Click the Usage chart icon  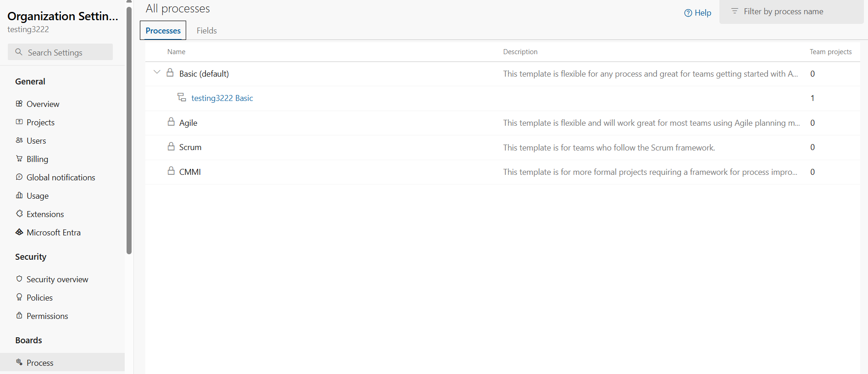point(19,195)
